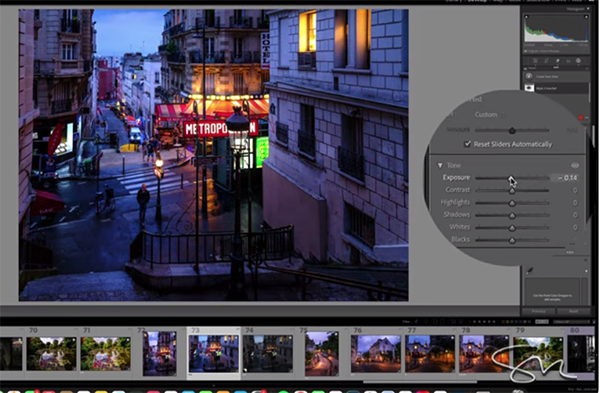Viewport: 600px width, 393px height.
Task: Click the mask overlay red color swatch
Action: [x=580, y=117]
